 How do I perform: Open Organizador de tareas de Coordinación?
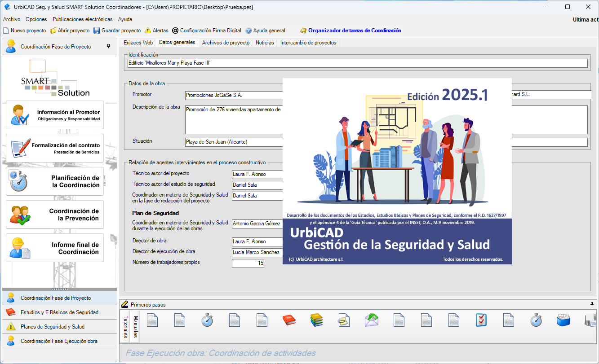[351, 31]
